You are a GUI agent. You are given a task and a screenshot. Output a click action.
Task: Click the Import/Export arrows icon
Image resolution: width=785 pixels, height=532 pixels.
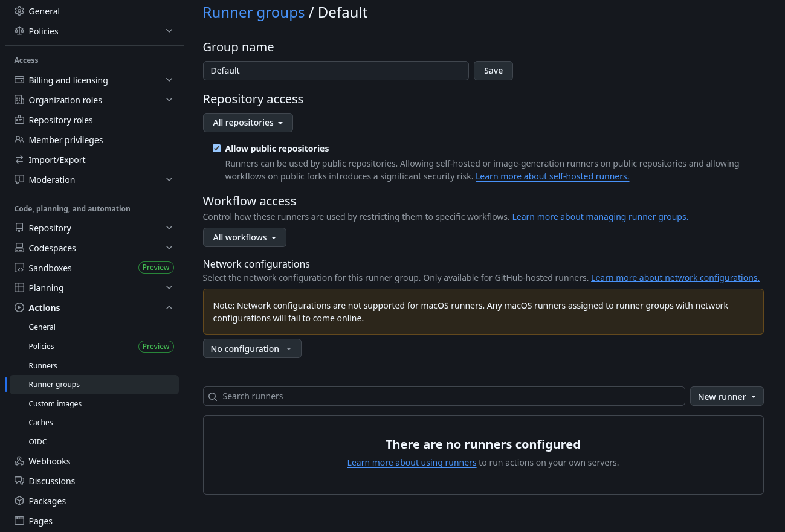(x=19, y=160)
